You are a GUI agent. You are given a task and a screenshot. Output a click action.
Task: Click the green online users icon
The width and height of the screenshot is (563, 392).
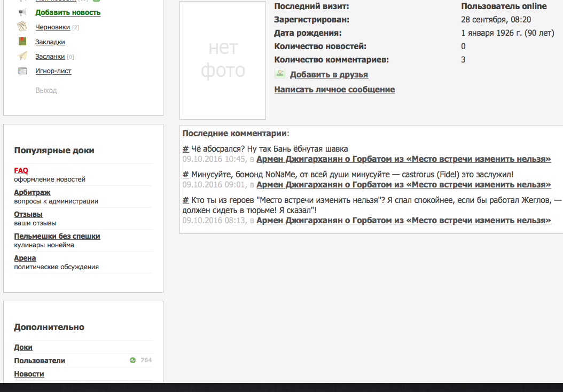point(133,360)
